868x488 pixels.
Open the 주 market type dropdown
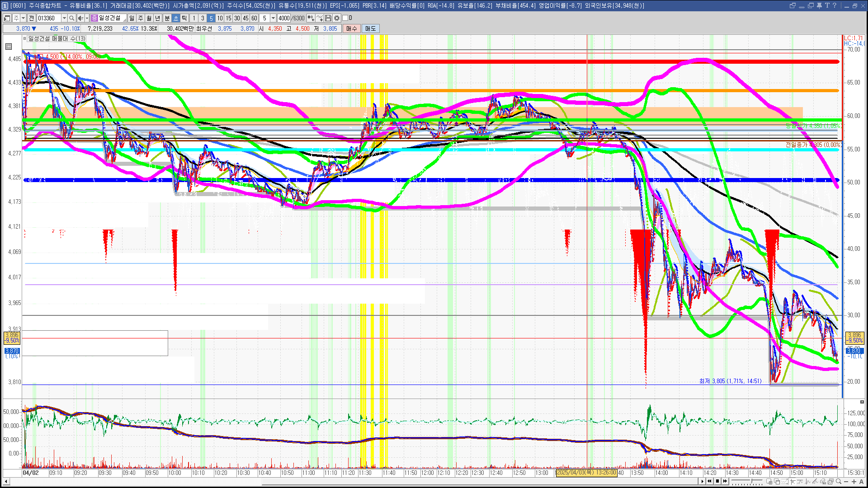point(23,18)
